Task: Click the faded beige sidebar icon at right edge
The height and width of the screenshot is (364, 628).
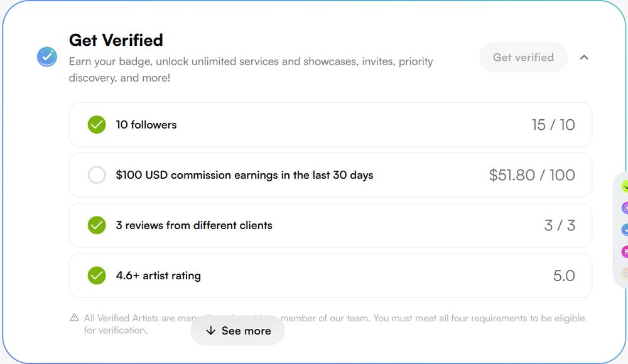Action: point(625,273)
